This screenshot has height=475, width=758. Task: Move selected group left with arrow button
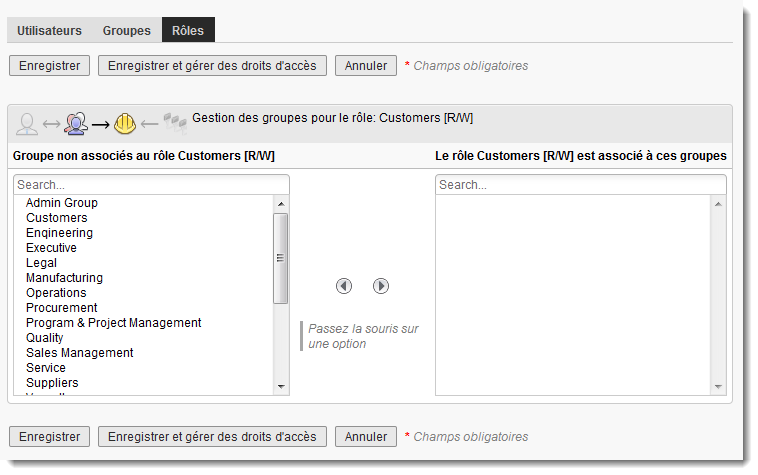tap(344, 286)
